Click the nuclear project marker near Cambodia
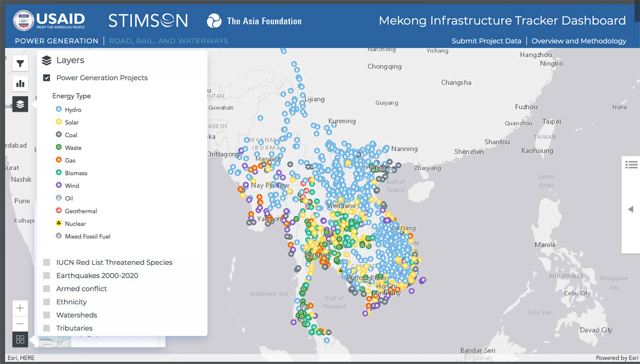Viewport: 640px width, 364px height. coord(341,271)
